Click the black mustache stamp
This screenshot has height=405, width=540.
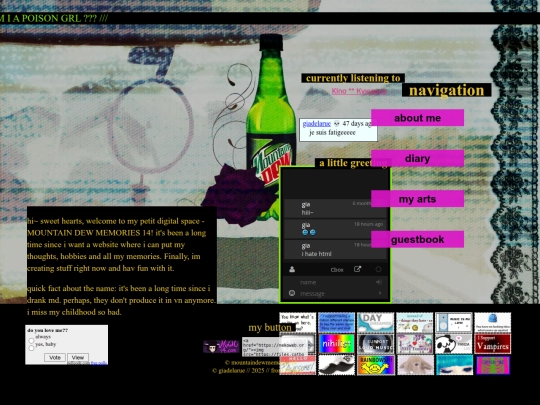[x=336, y=365]
